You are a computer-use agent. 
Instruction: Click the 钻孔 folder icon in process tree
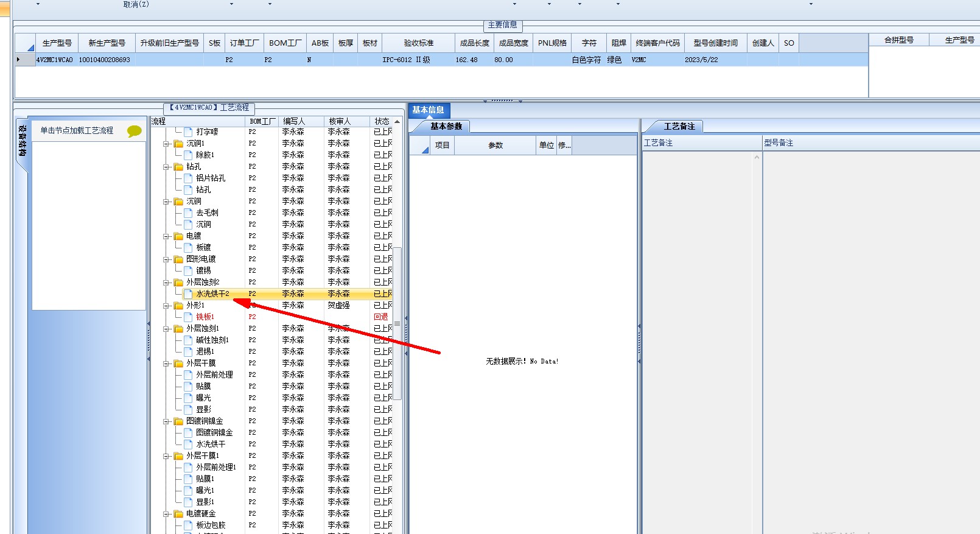(178, 167)
